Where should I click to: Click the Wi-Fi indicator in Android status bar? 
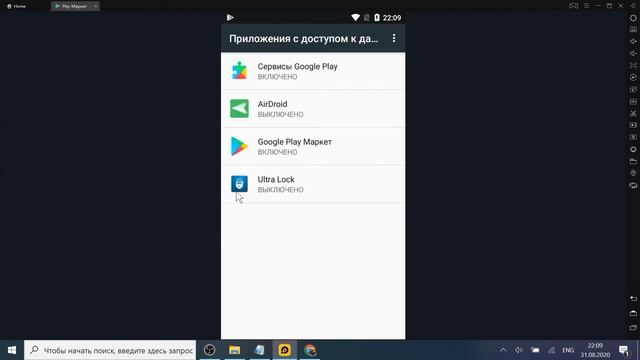coord(356,18)
